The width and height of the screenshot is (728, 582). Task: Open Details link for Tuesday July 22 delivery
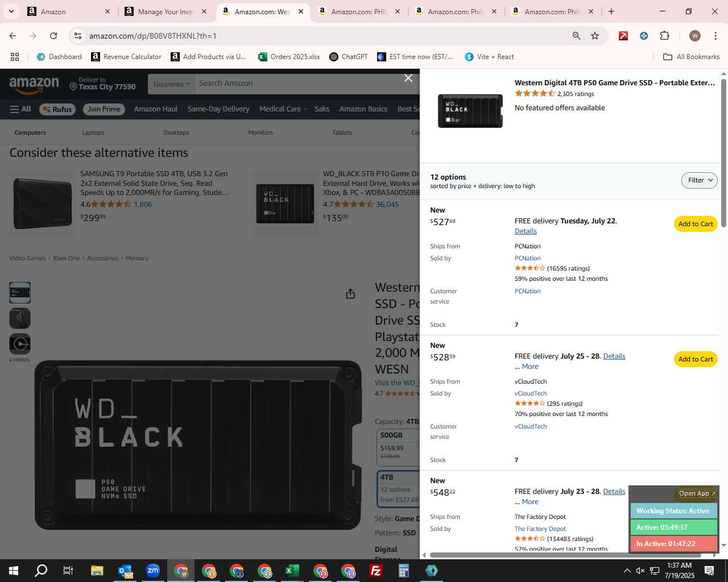pos(526,231)
